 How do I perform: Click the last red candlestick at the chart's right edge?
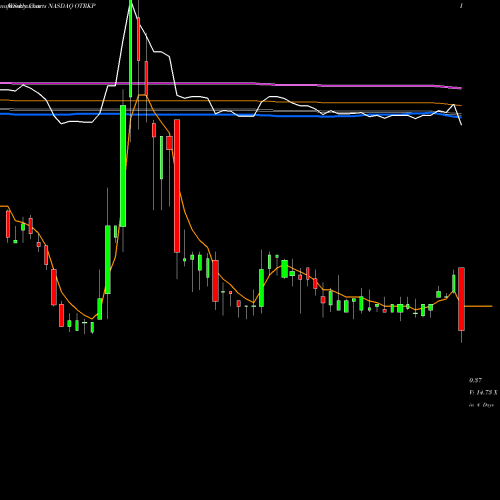click(461, 299)
